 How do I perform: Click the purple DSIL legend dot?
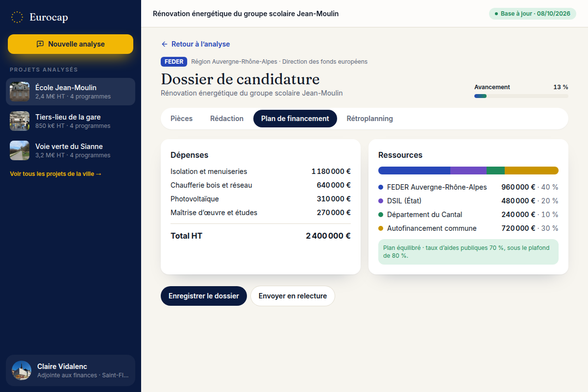tap(381, 201)
